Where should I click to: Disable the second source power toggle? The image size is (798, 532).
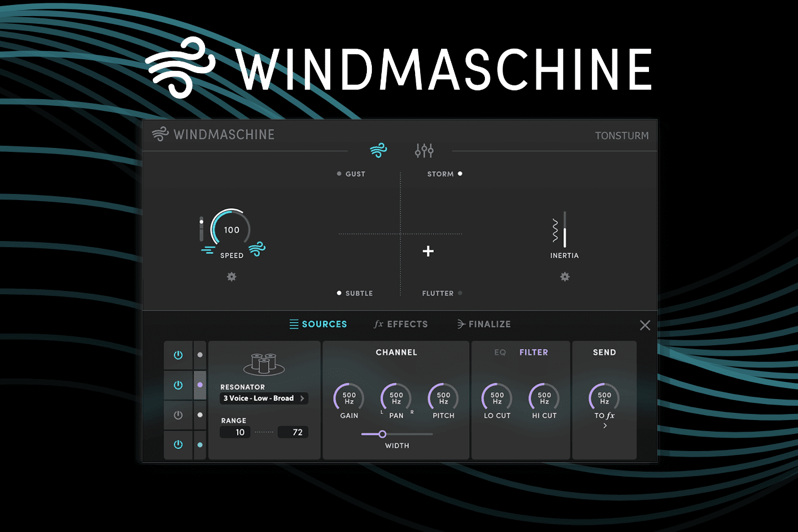(x=178, y=385)
